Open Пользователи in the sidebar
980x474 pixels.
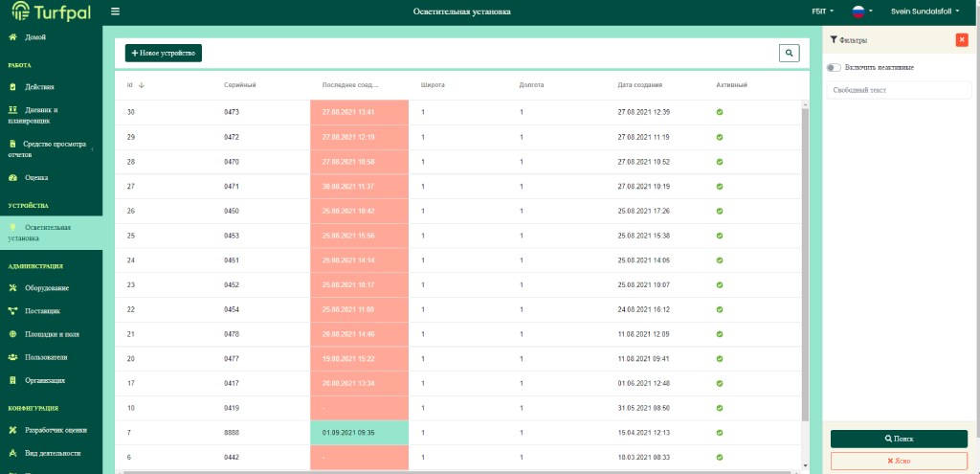tap(46, 356)
